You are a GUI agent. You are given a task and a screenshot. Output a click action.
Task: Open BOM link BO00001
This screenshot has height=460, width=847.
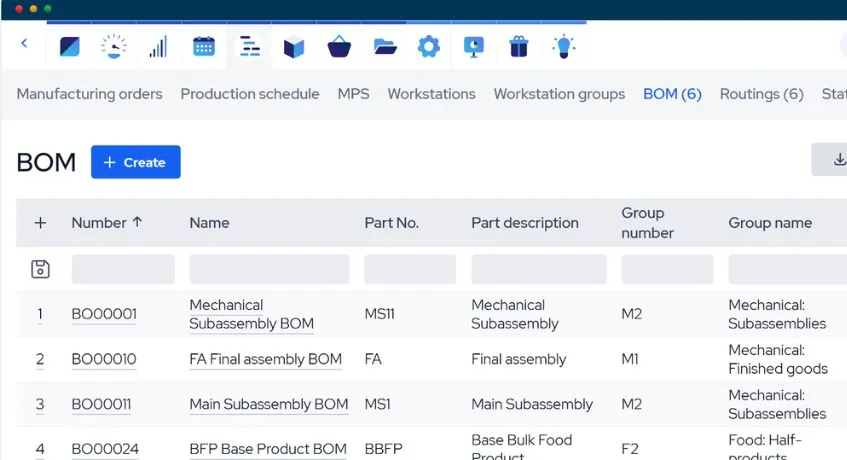point(104,314)
